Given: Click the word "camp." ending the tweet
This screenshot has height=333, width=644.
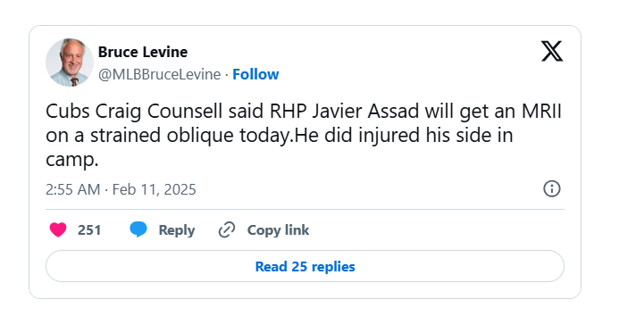Looking at the screenshot, I should coord(72,160).
